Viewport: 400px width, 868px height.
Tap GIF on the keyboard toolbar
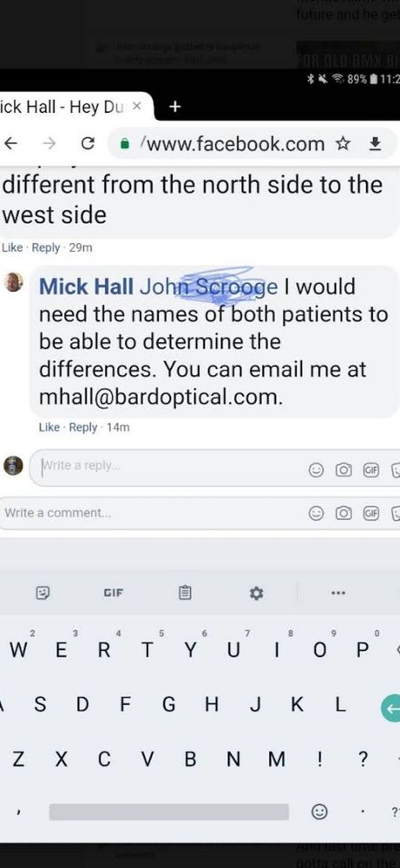[114, 594]
